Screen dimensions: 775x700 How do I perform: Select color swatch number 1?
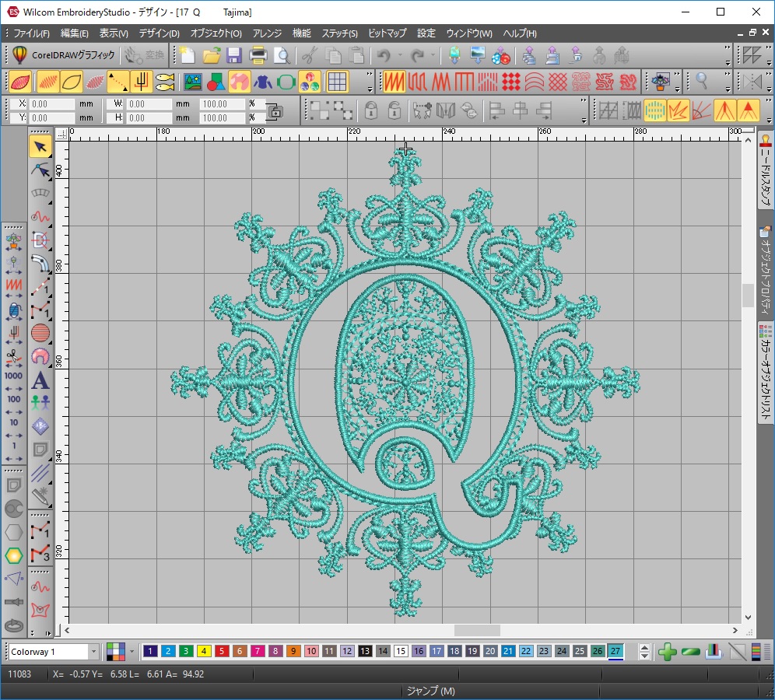150,651
